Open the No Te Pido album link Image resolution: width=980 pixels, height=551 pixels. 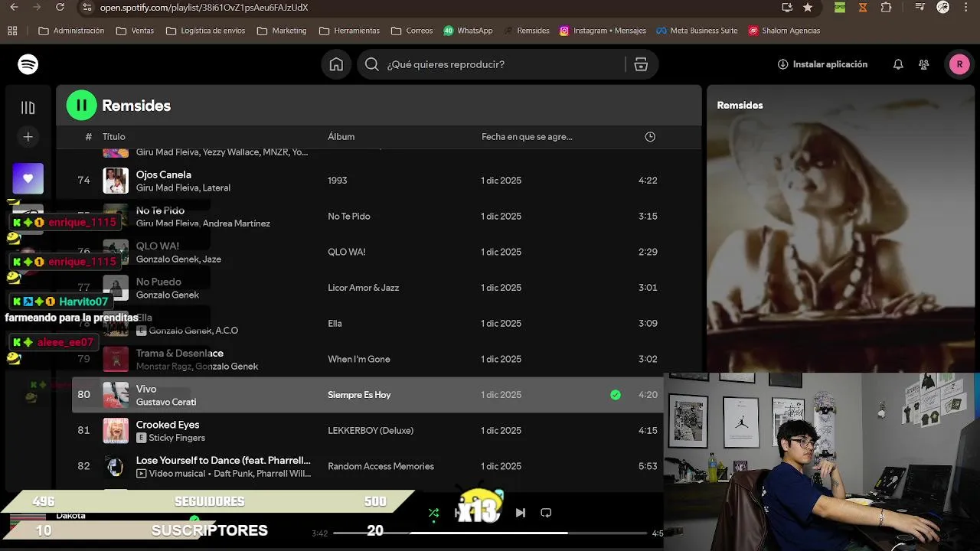pos(349,217)
